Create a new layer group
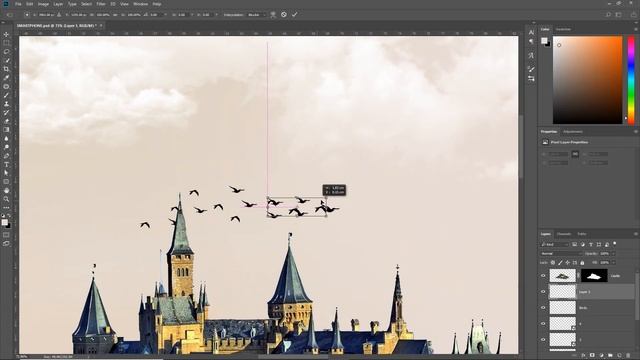Viewport: 640px width, 360px height. [x=610, y=356]
